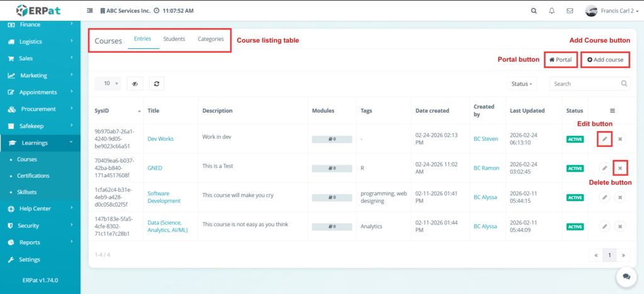Expand the Finance sidebar menu
Viewport: 644px width, 294px height.
[40, 24]
